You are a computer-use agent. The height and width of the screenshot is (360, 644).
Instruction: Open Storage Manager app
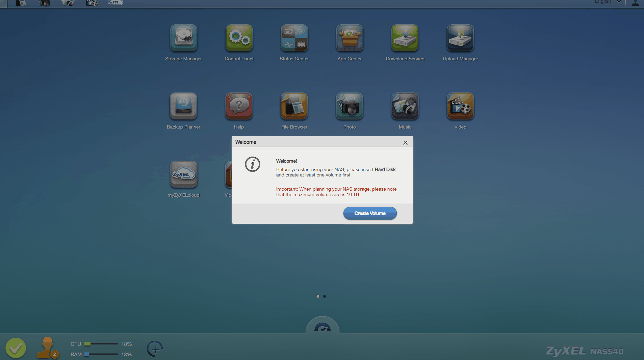click(x=183, y=38)
